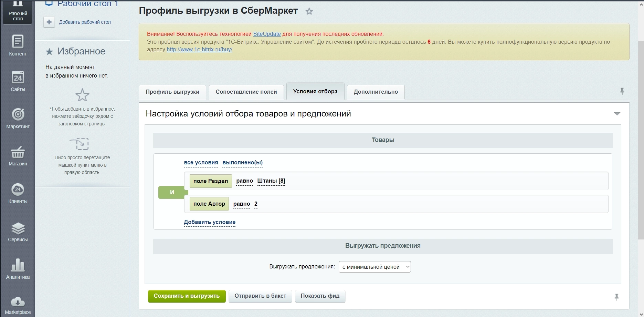644x317 pixels.
Task: Open the Сервисы section
Action: pyautogui.click(x=18, y=231)
